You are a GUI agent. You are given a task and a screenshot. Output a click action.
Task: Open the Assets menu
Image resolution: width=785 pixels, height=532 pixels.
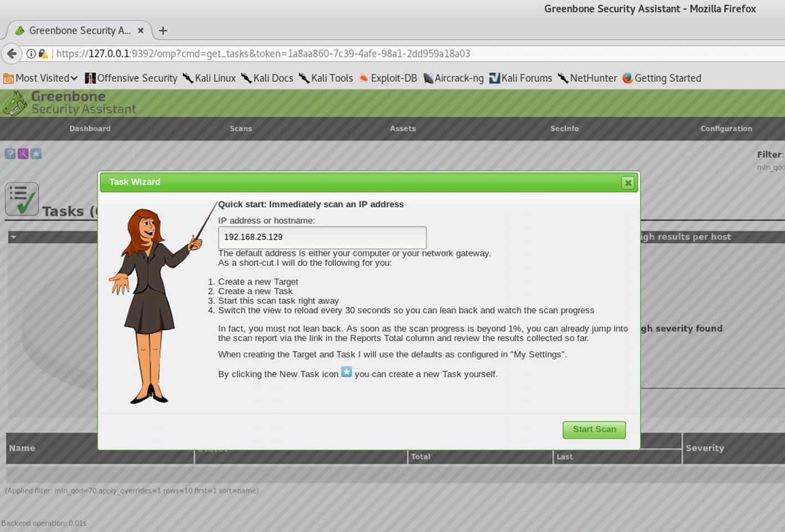[x=402, y=128]
